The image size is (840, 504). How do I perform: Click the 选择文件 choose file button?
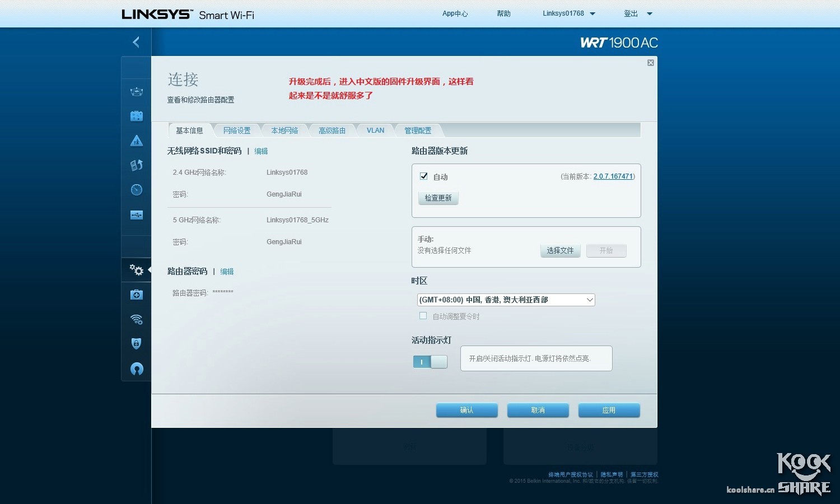560,250
